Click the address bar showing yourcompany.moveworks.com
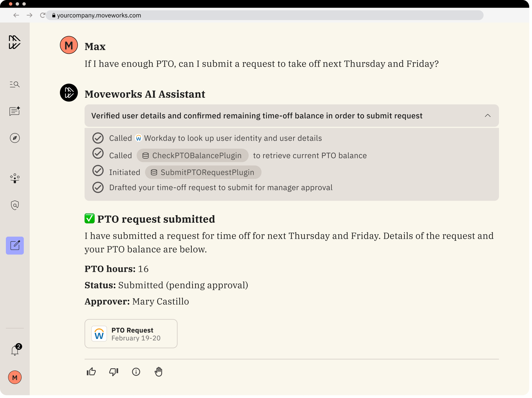Viewport: 532px width, 398px height. pos(265,15)
